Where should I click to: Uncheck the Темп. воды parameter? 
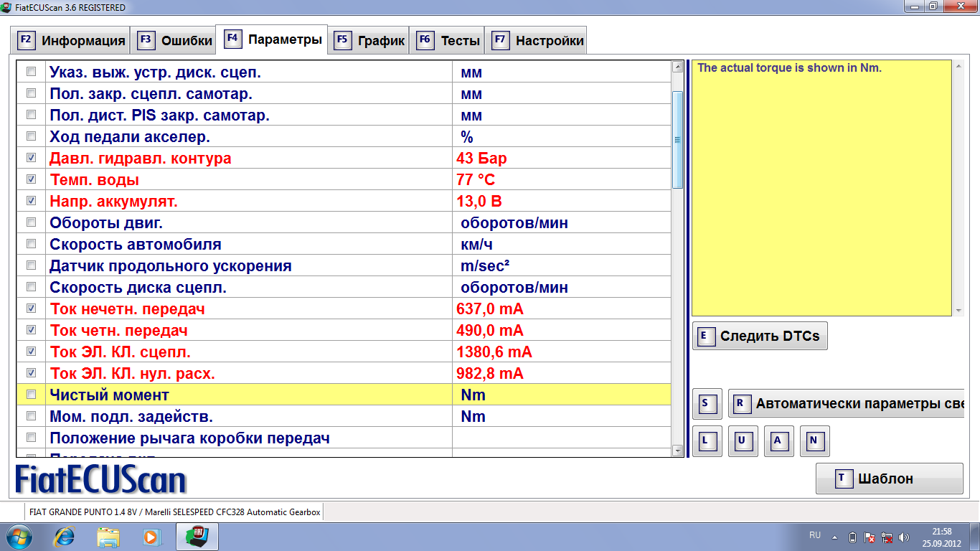click(x=31, y=179)
